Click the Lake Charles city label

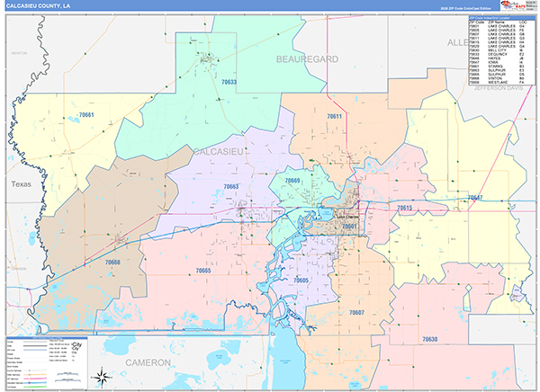(x=347, y=218)
